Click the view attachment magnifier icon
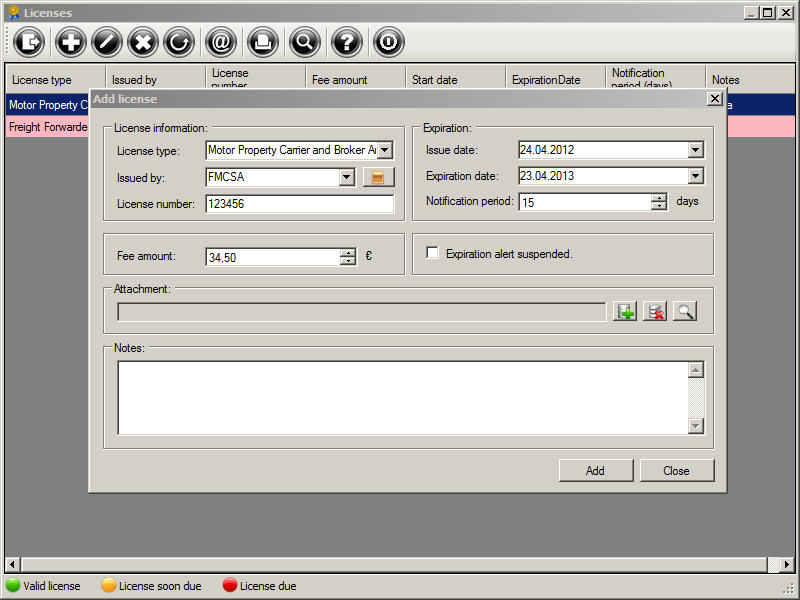 684,311
